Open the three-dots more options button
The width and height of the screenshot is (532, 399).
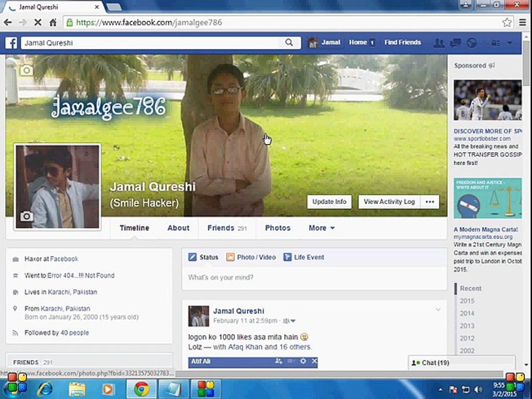[430, 202]
